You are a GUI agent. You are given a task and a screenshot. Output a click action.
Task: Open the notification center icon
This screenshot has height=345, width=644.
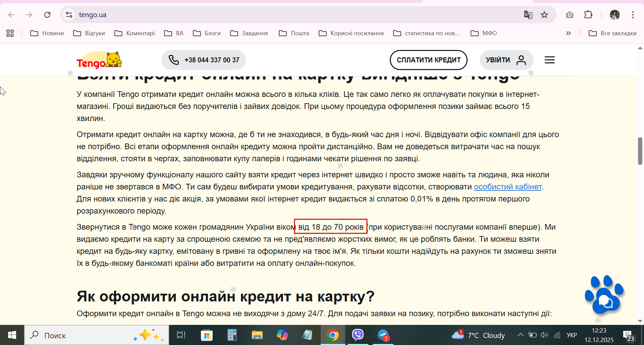pyautogui.click(x=629, y=335)
